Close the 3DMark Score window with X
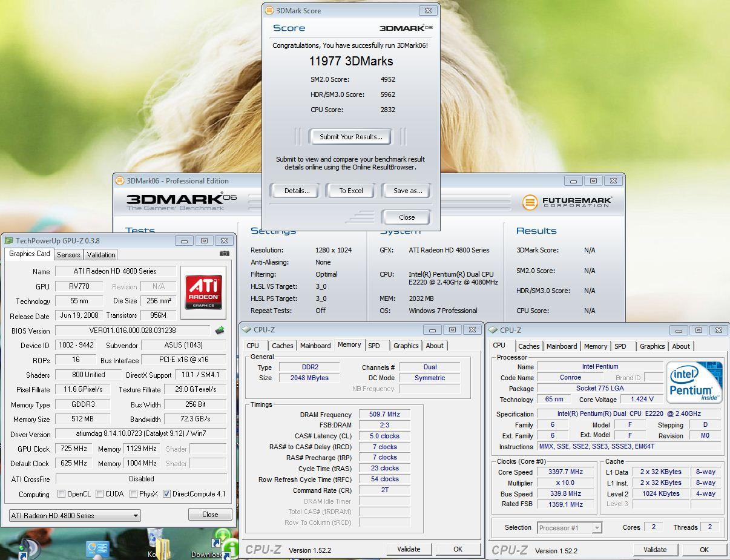 click(428, 10)
